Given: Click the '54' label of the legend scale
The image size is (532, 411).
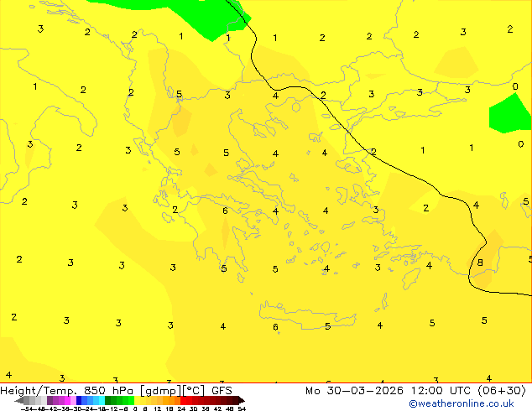Looking at the screenshot, I should tap(242, 408).
